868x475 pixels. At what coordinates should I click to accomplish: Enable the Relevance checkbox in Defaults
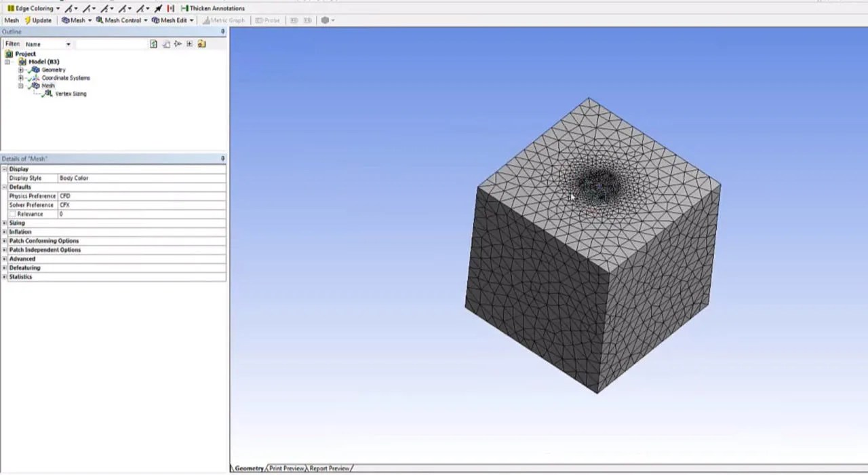pyautogui.click(x=12, y=214)
